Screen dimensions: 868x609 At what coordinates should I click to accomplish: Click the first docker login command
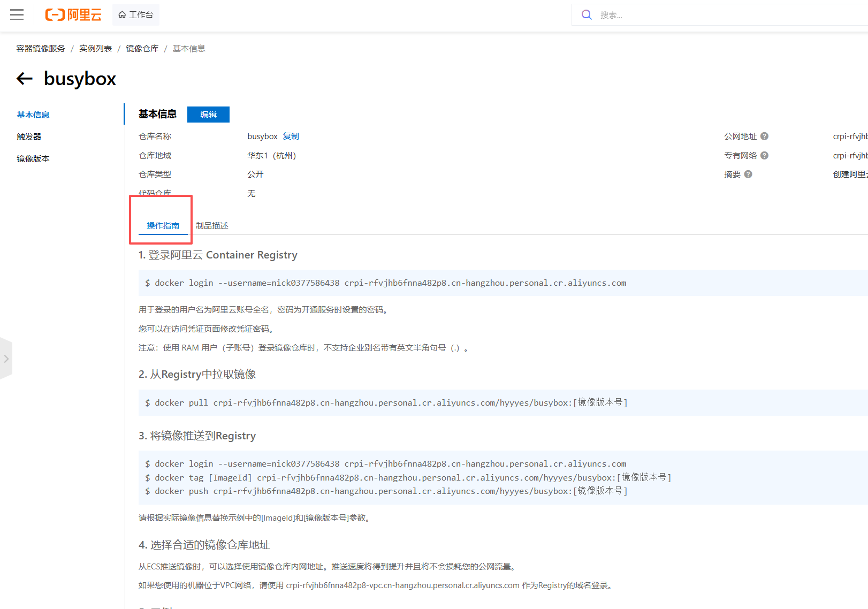tap(385, 283)
